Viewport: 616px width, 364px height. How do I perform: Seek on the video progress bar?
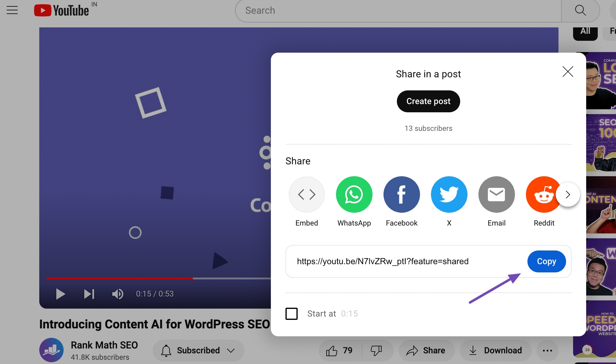(158, 278)
